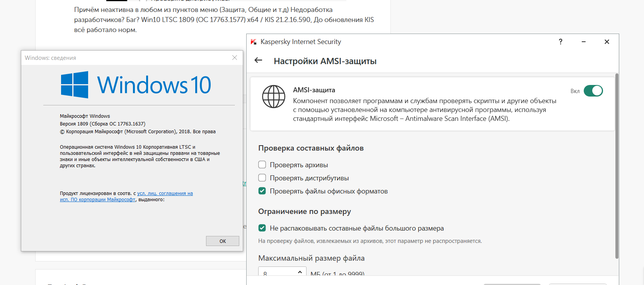644x285 pixels.
Task: Uncheck Не распаковывать составные файлы большого размера
Action: point(262,228)
